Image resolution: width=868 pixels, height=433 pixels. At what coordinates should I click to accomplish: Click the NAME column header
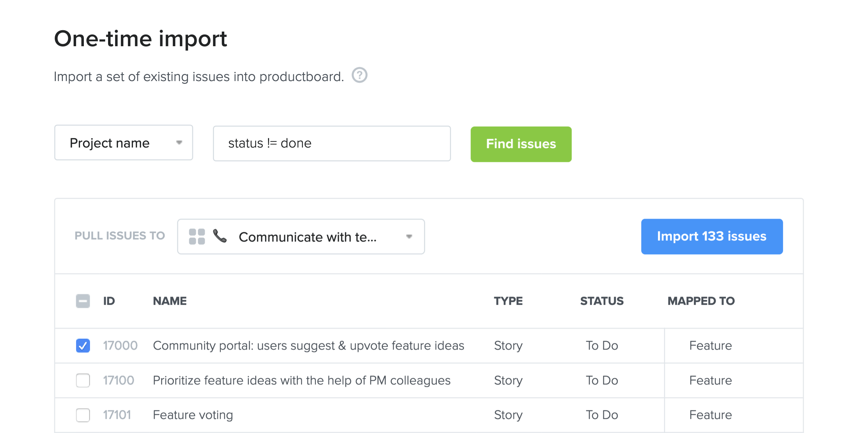pyautogui.click(x=170, y=301)
